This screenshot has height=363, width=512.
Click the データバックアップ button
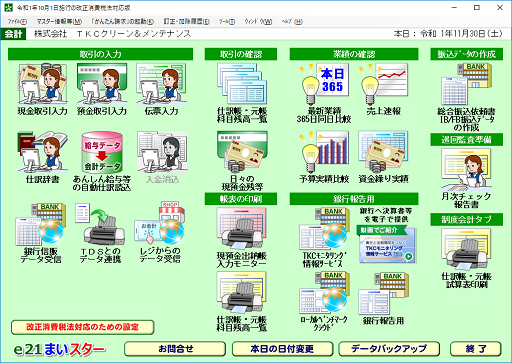tap(389, 349)
